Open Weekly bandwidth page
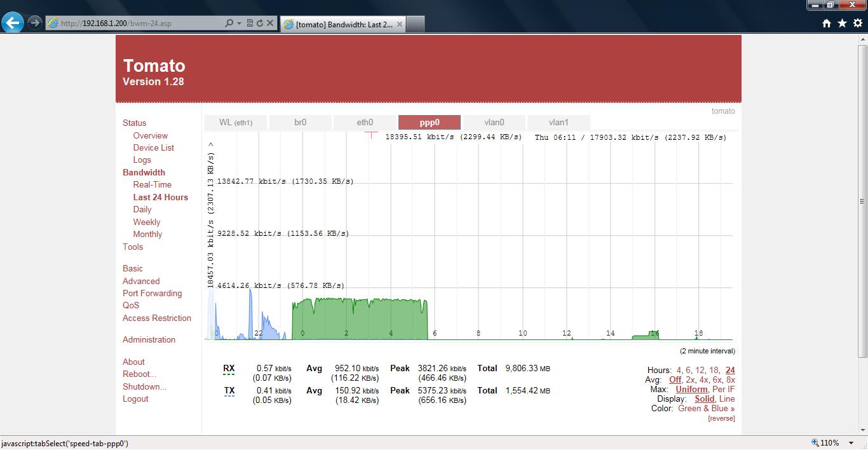868x450 pixels. click(147, 222)
